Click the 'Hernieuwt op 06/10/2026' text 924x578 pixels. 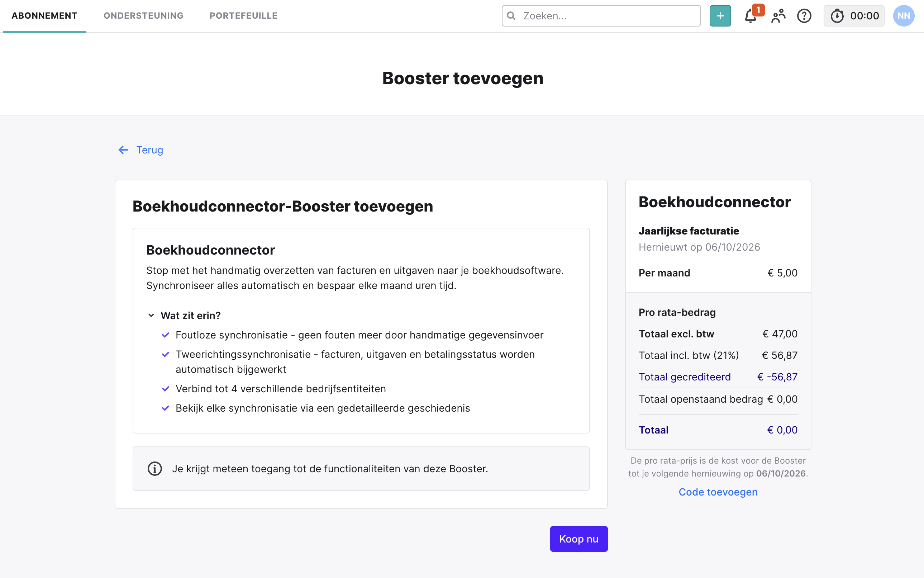pos(699,247)
